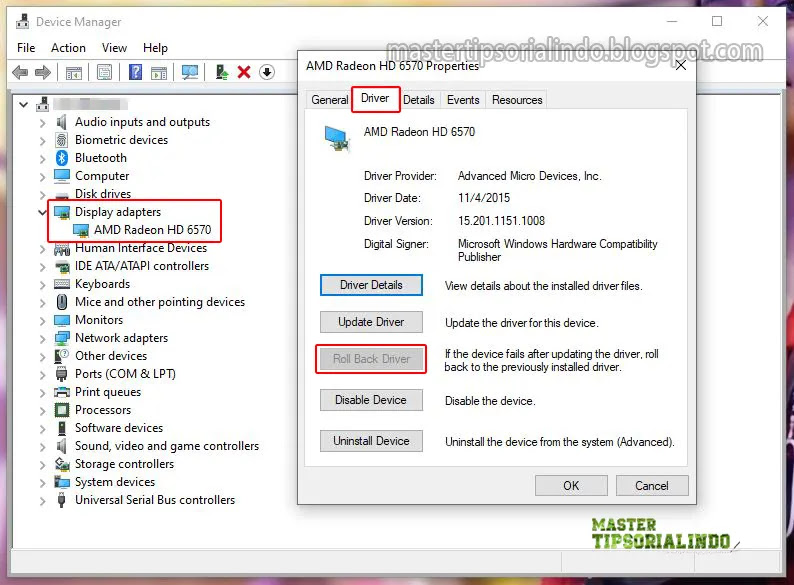Viewport: 794px width, 585px height.
Task: Click the AMD Radeon display adapter icon in properties
Action: pos(336,138)
